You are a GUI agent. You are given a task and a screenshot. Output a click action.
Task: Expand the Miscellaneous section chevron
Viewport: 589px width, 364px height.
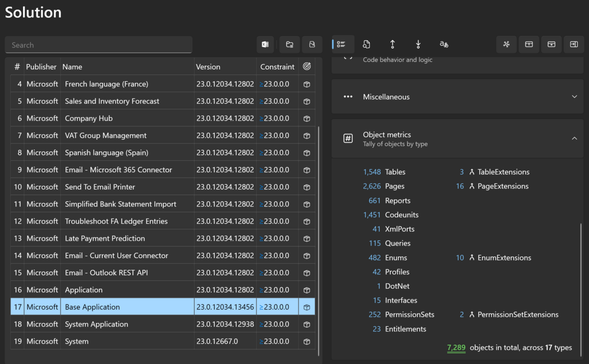(574, 96)
